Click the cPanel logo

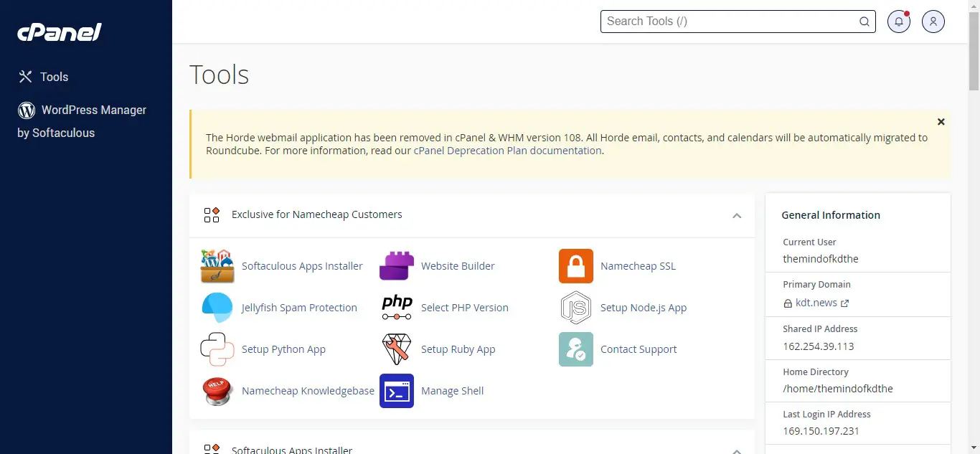pyautogui.click(x=60, y=32)
